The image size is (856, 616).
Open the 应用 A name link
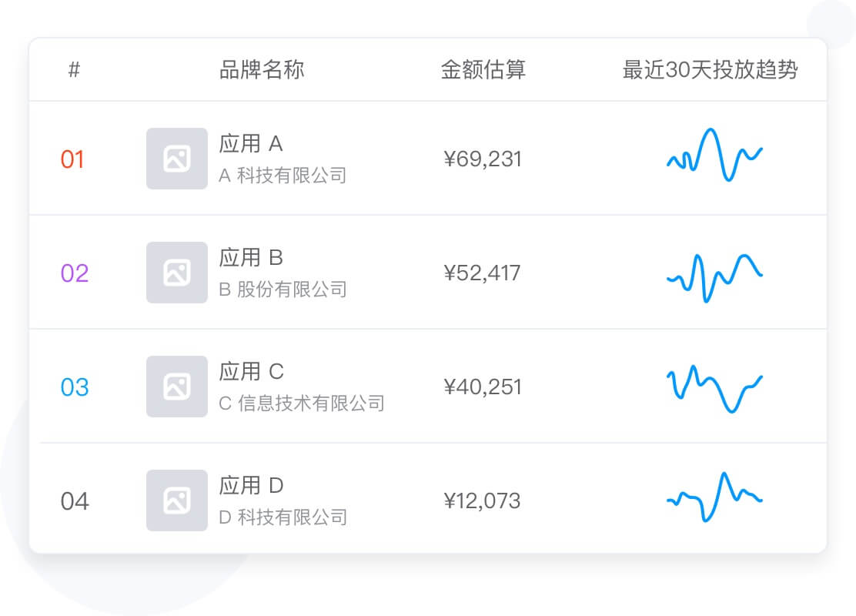[251, 143]
